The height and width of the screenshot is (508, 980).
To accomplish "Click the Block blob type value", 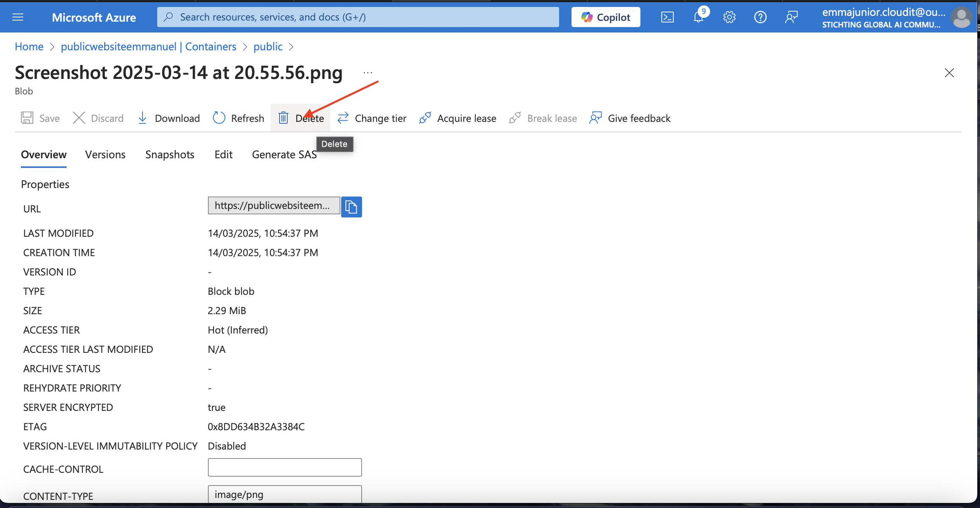I will click(x=231, y=291).
